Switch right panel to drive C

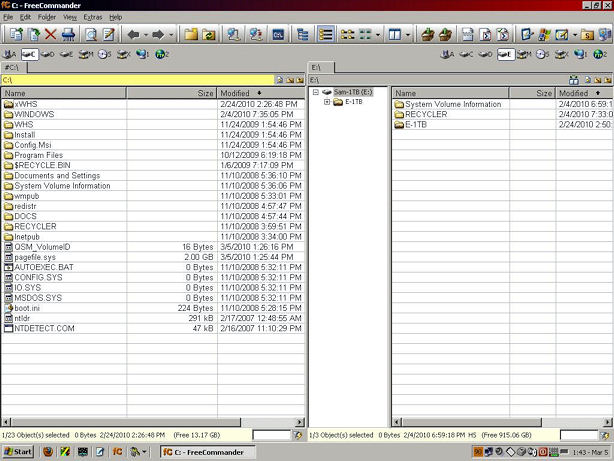(x=466, y=54)
